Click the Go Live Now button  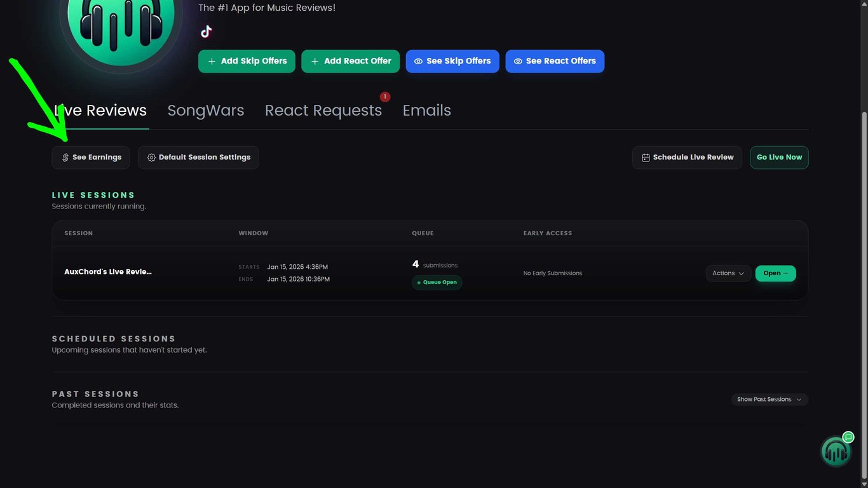tap(780, 158)
